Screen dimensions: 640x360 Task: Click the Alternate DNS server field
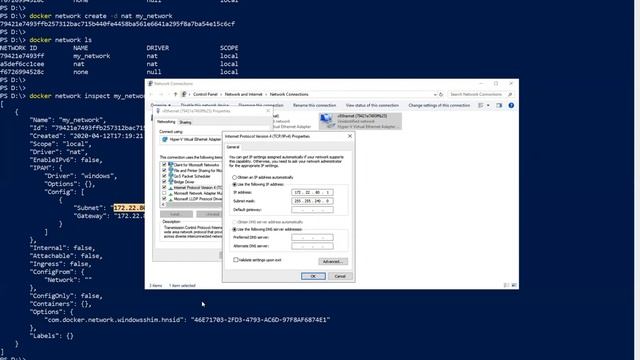312,246
